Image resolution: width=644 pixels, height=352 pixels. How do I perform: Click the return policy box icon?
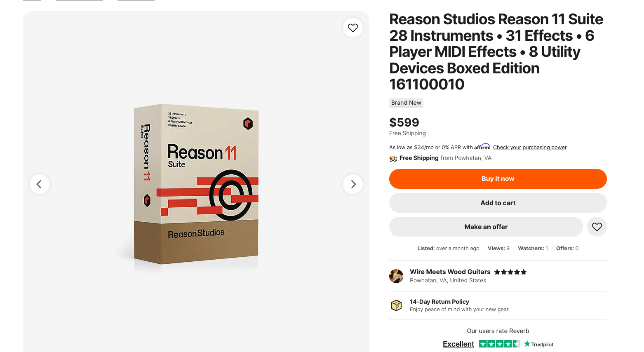pyautogui.click(x=396, y=305)
